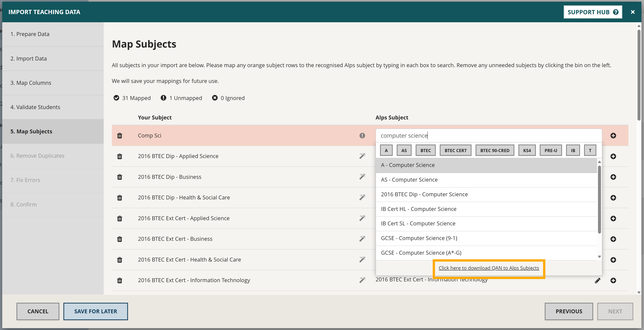Click magic wand icon for 2016 BTEC Dip - Business
644x330 pixels.
(x=362, y=177)
